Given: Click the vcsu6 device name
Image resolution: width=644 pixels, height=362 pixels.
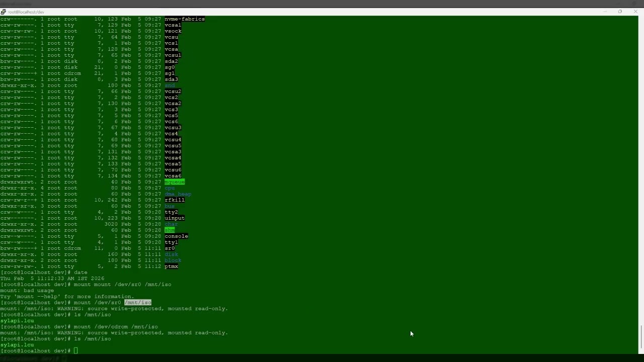Looking at the screenshot, I should tap(173, 170).
